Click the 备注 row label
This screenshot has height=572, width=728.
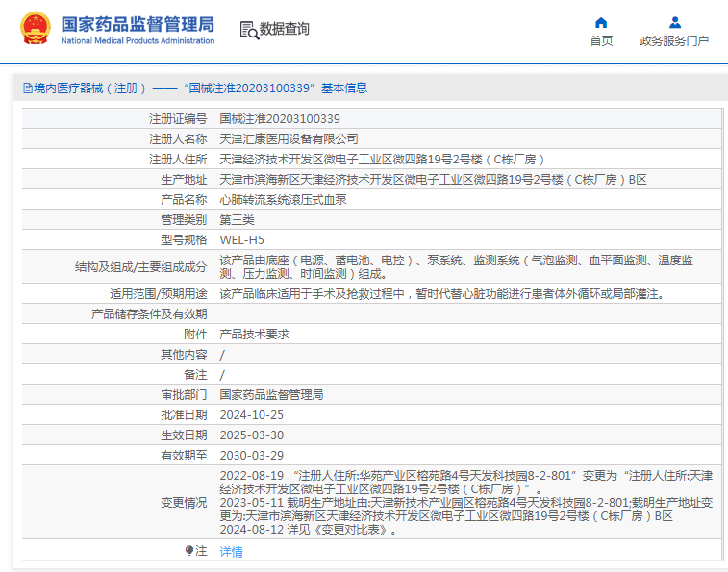click(195, 375)
